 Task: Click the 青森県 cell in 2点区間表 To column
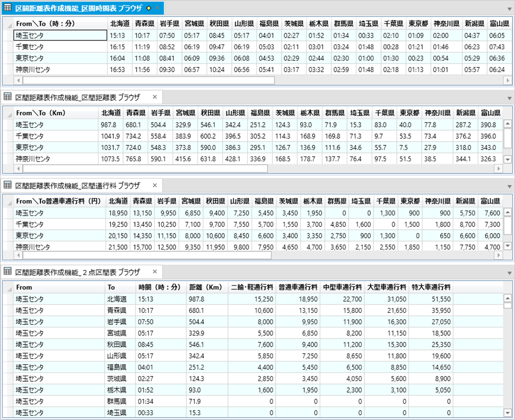(120, 311)
